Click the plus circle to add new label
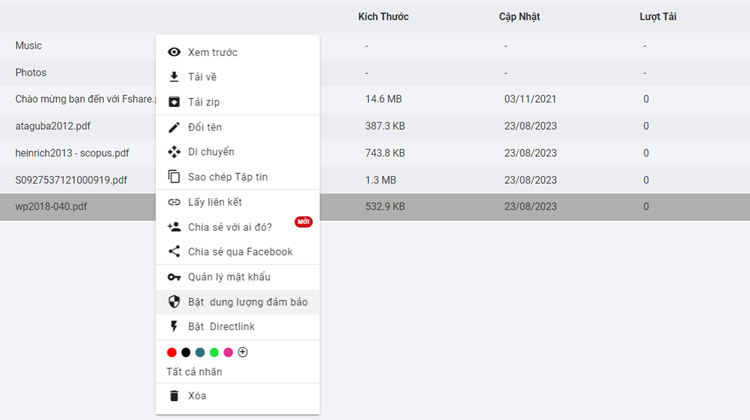Image resolution: width=750 pixels, height=420 pixels. [243, 353]
